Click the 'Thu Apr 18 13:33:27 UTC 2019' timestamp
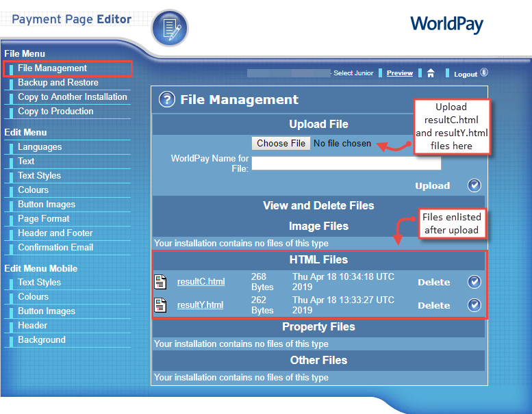The image size is (532, 414). [343, 305]
